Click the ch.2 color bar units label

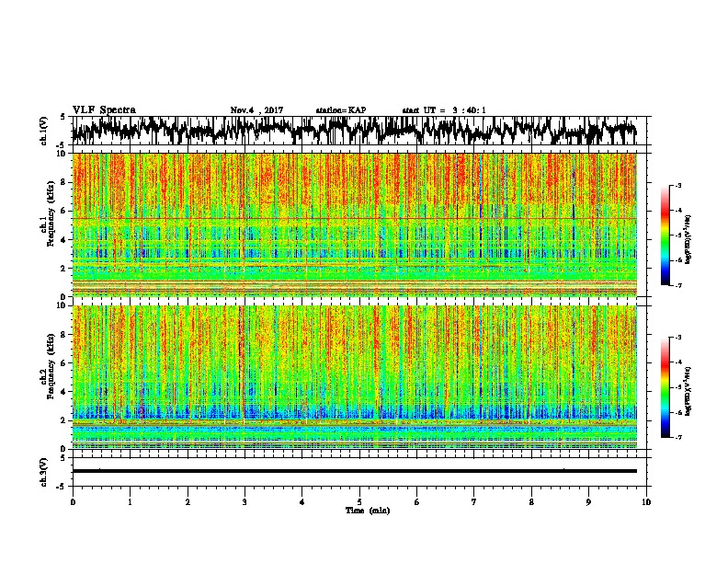point(688,391)
